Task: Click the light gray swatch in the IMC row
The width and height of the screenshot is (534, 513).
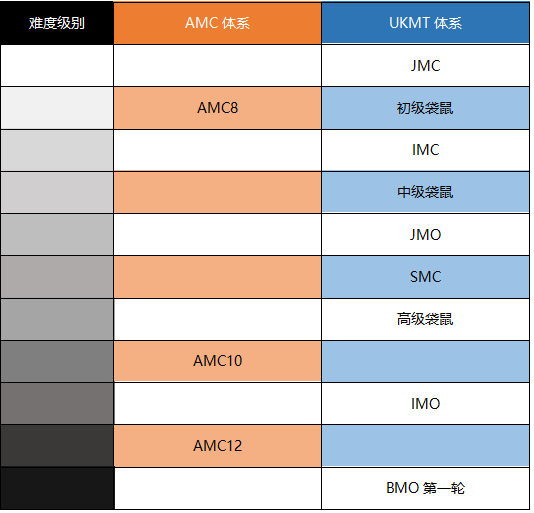Action: click(x=57, y=150)
